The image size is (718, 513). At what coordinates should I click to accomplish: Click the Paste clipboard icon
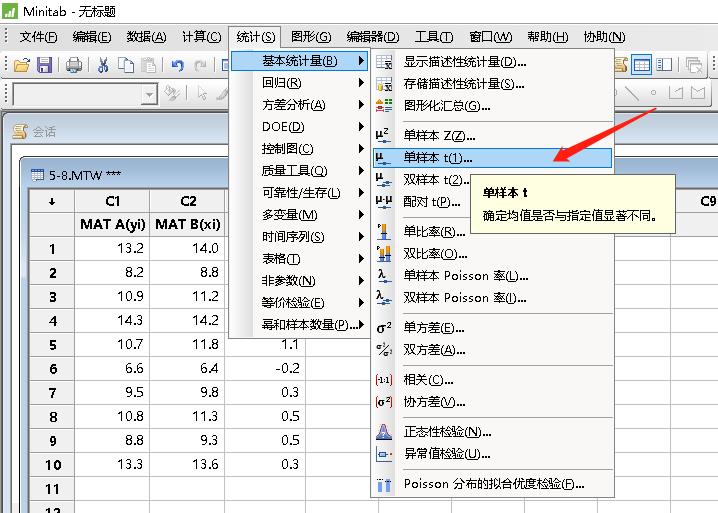[148, 65]
